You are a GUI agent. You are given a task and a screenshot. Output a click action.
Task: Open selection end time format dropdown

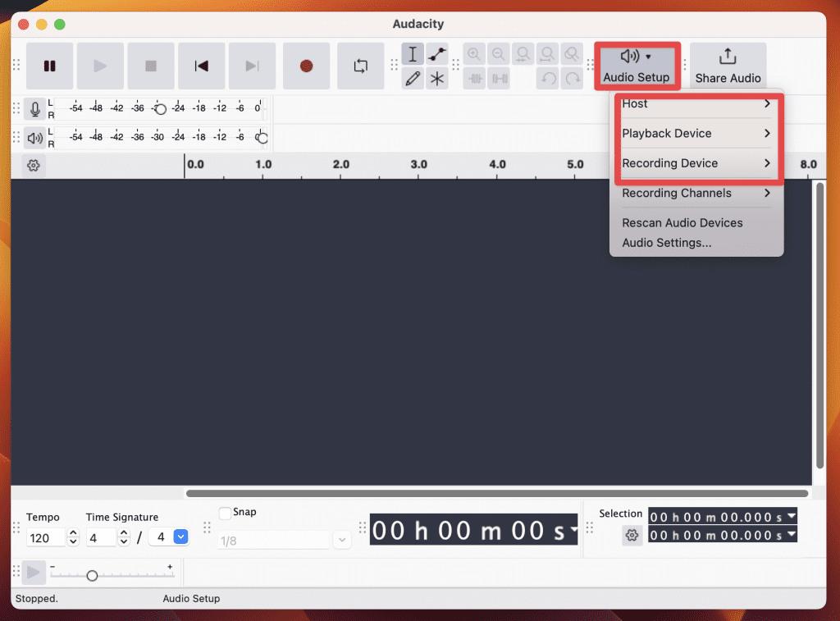[x=792, y=534]
